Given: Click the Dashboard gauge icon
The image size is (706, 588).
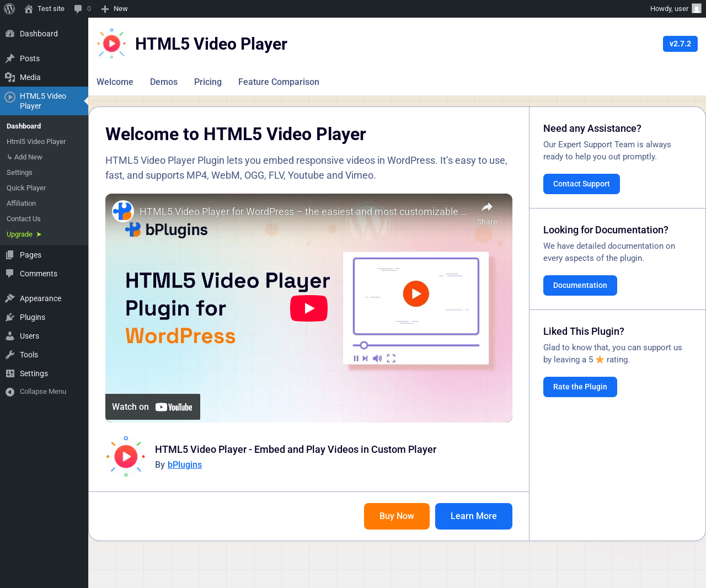Looking at the screenshot, I should (x=10, y=34).
